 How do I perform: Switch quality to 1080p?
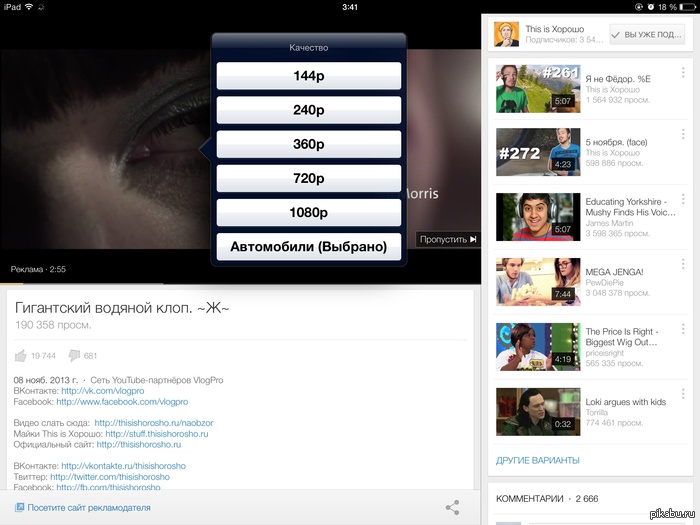coord(308,212)
